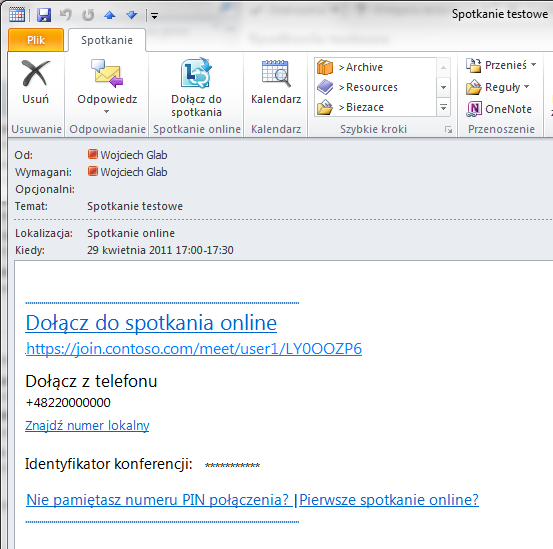The image size is (553, 549).
Task: Run the Archive quick step
Action: [x=376, y=67]
